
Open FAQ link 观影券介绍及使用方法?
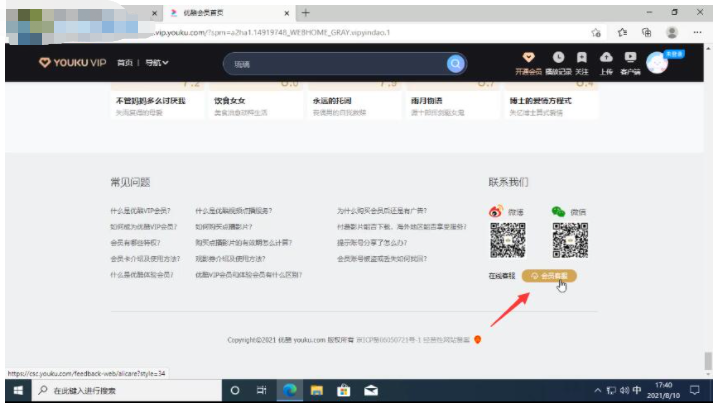230,259
